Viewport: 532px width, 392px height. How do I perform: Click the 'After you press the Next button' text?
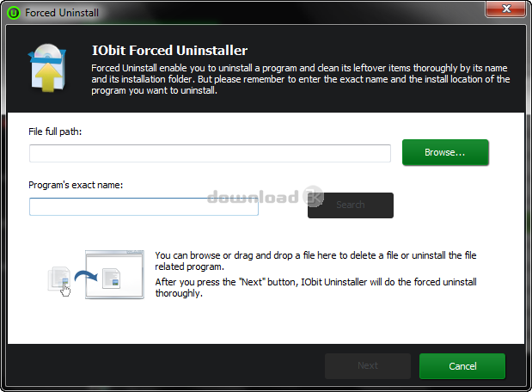coord(315,287)
